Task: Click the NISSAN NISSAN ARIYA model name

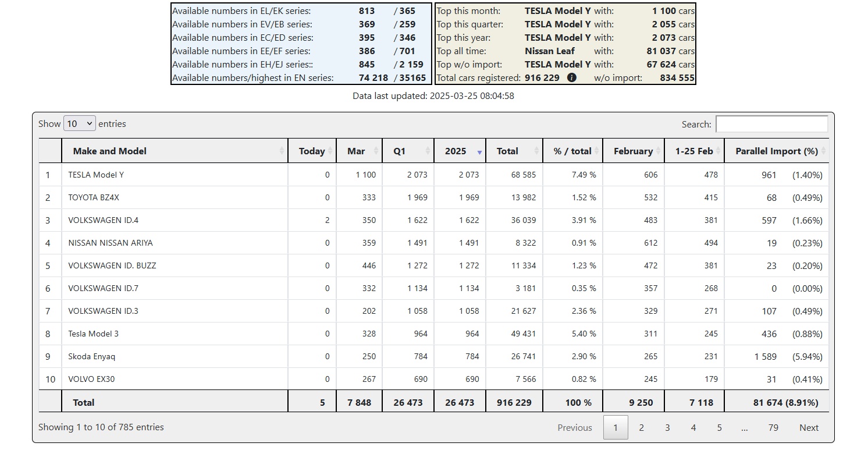Action: point(111,243)
